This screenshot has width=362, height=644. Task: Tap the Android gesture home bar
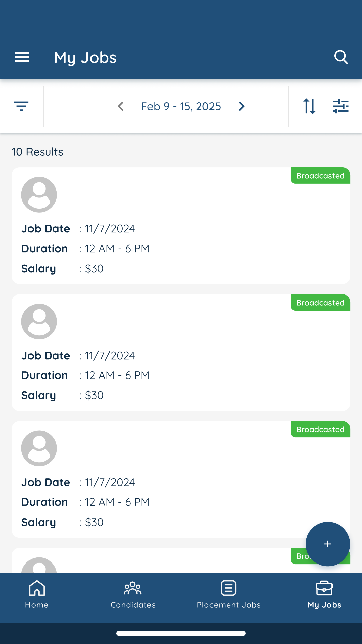pyautogui.click(x=181, y=633)
